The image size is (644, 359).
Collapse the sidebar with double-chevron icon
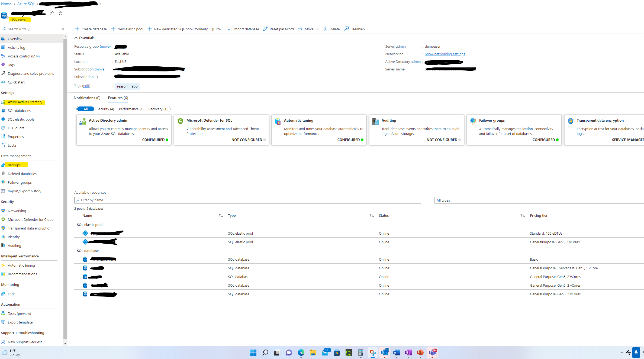tap(63, 29)
